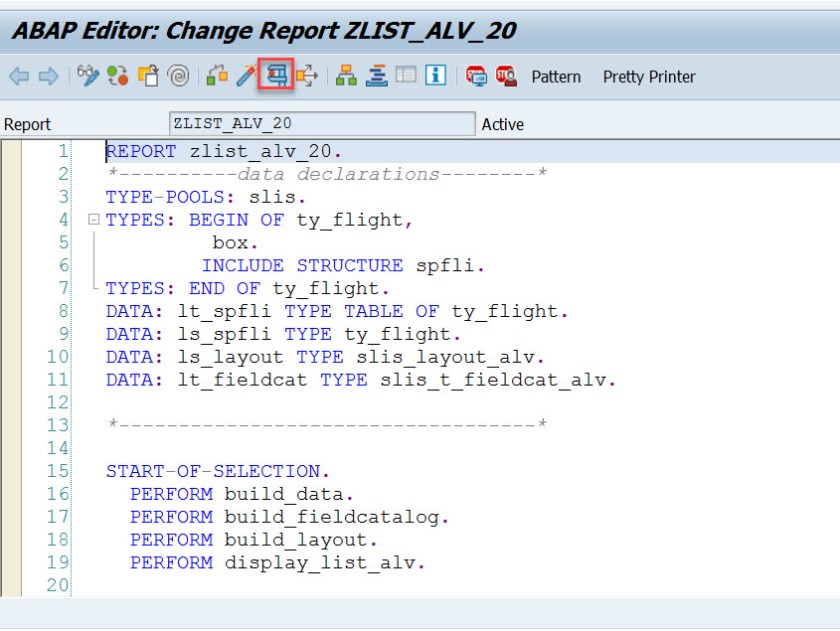The width and height of the screenshot is (840, 631).
Task: Click the Enhance spiral icon
Action: tap(178, 76)
